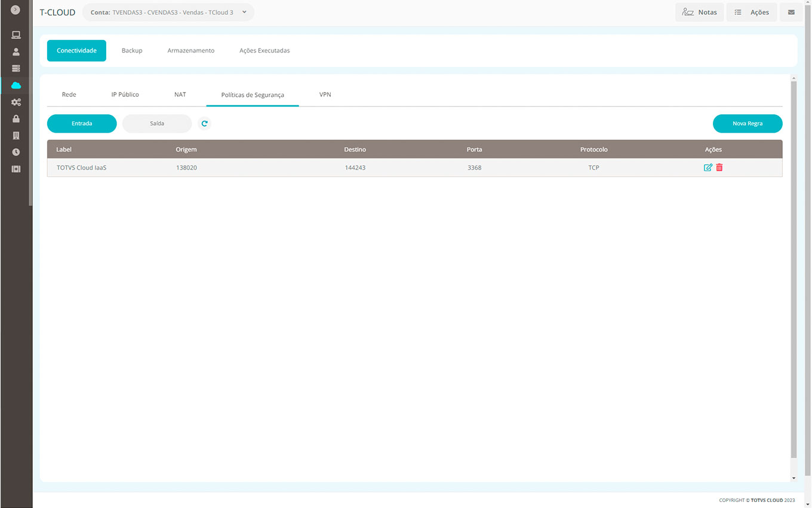Delete the TOTVS Cloud IaaS rule

click(719, 168)
